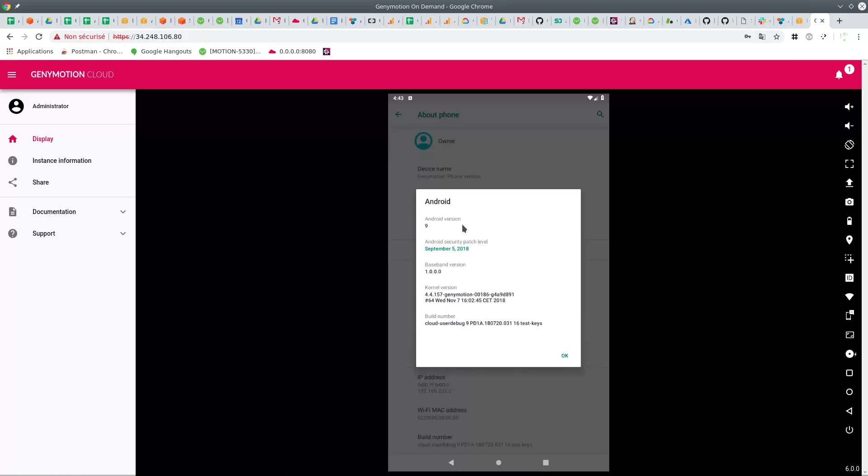
Task: Click the Recent apps square button
Action: tap(849, 373)
